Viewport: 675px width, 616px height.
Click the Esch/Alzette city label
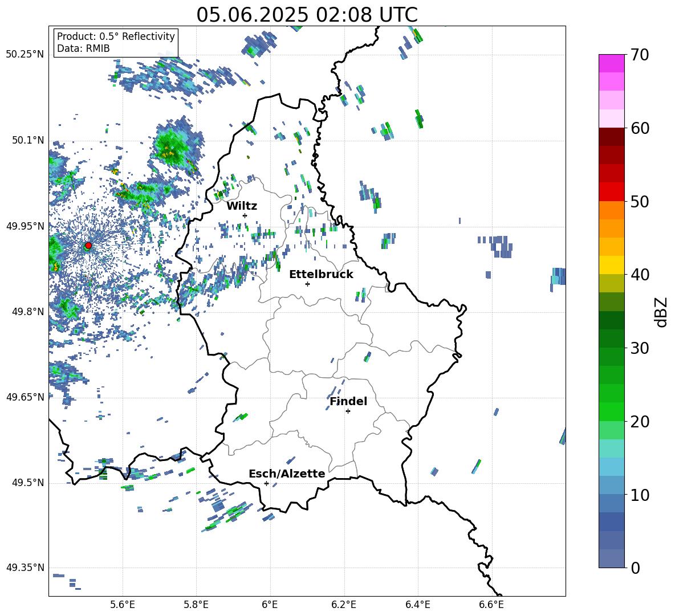coord(287,474)
